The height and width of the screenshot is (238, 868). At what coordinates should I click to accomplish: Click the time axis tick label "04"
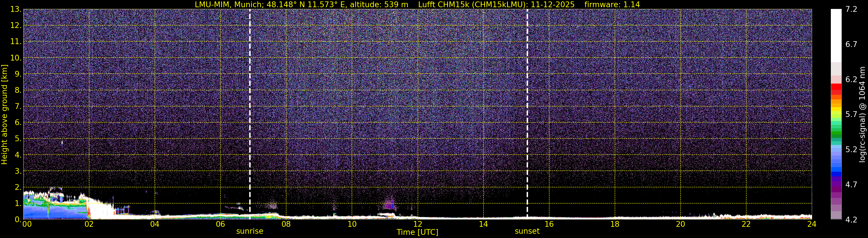(x=155, y=224)
